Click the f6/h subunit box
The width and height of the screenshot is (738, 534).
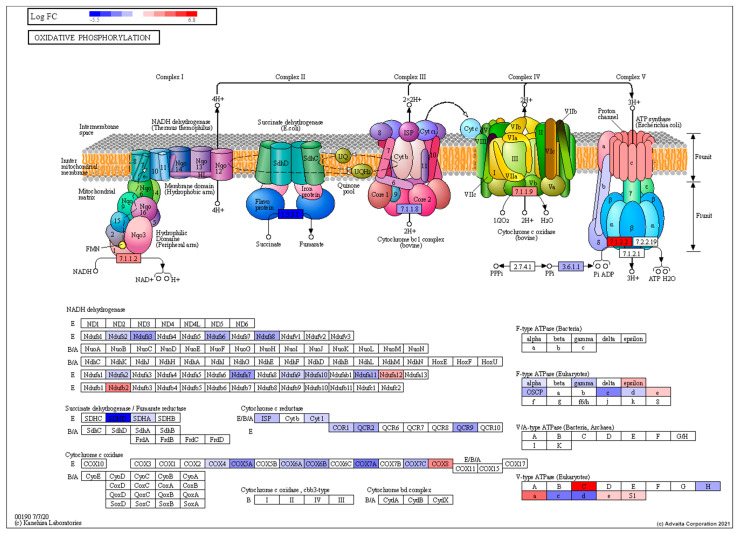584,401
